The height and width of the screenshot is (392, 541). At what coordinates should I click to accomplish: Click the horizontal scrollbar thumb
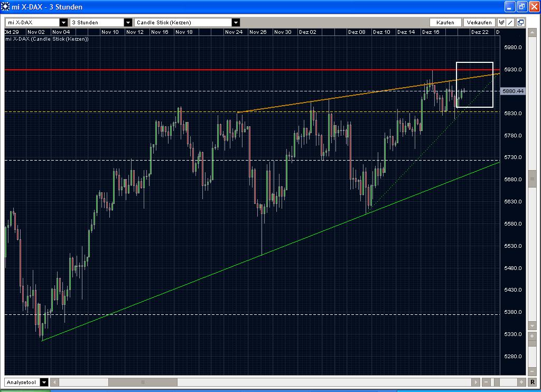point(143,381)
